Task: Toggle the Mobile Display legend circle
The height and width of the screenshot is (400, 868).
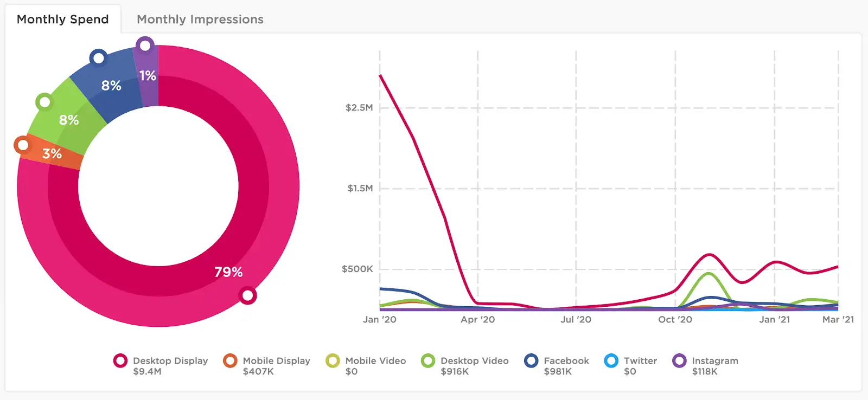Action: tap(231, 361)
